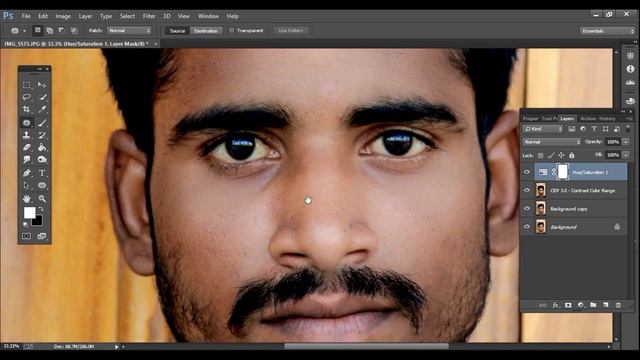Image resolution: width=640 pixels, height=360 pixels.
Task: Open the Filter menu
Action: coord(149,16)
